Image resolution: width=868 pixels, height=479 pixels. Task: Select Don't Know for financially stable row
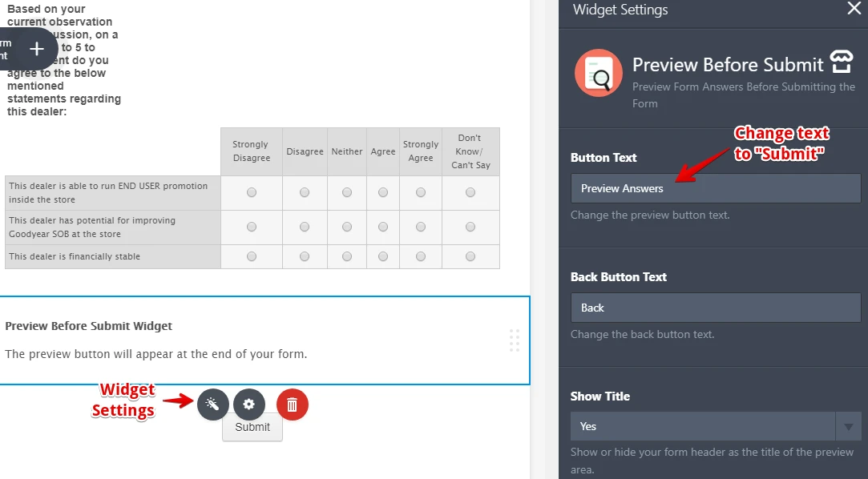click(x=470, y=256)
